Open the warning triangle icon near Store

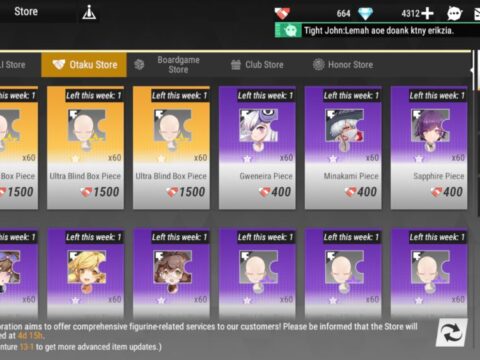89,13
